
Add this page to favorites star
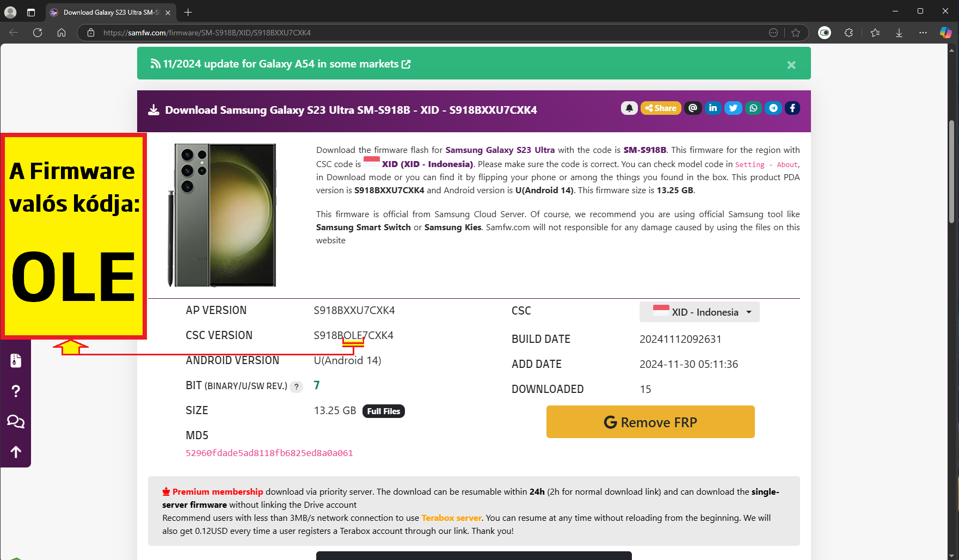[796, 33]
